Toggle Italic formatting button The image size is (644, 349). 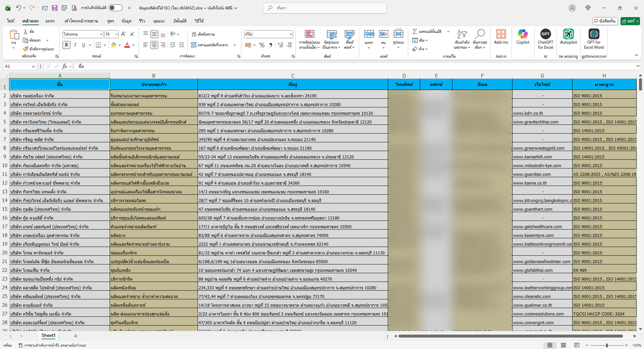pos(75,45)
